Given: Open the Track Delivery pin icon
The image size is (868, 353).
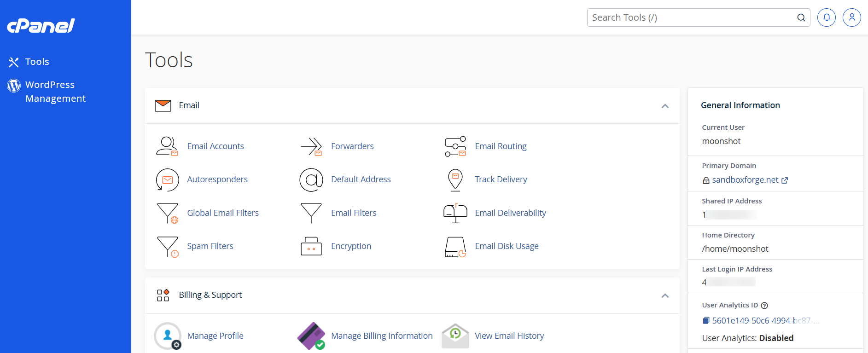Looking at the screenshot, I should pos(455,179).
